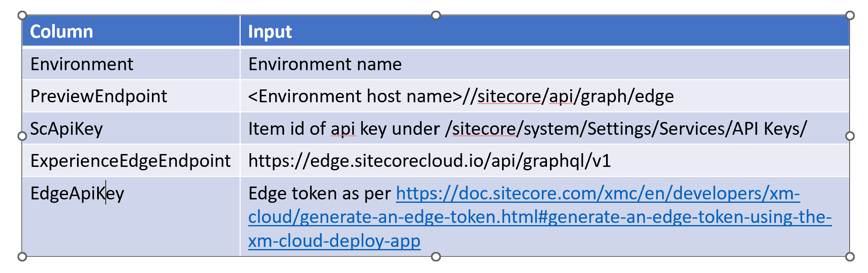Click the 'Environment name' cell

pos(545,64)
